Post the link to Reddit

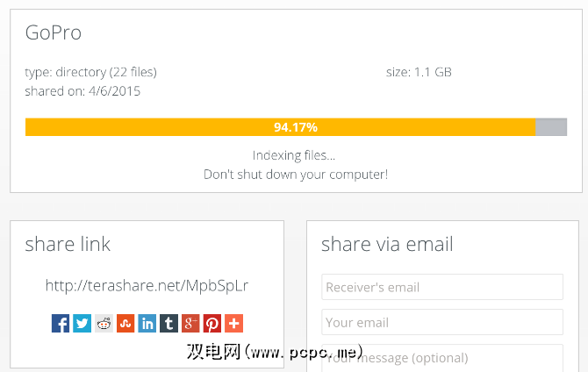104,323
